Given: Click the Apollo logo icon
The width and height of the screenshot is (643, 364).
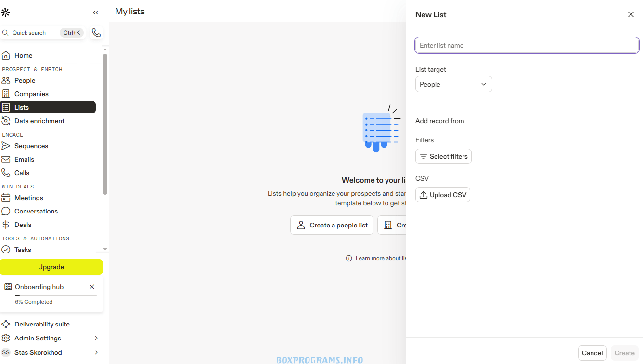Looking at the screenshot, I should pyautogui.click(x=5, y=13).
